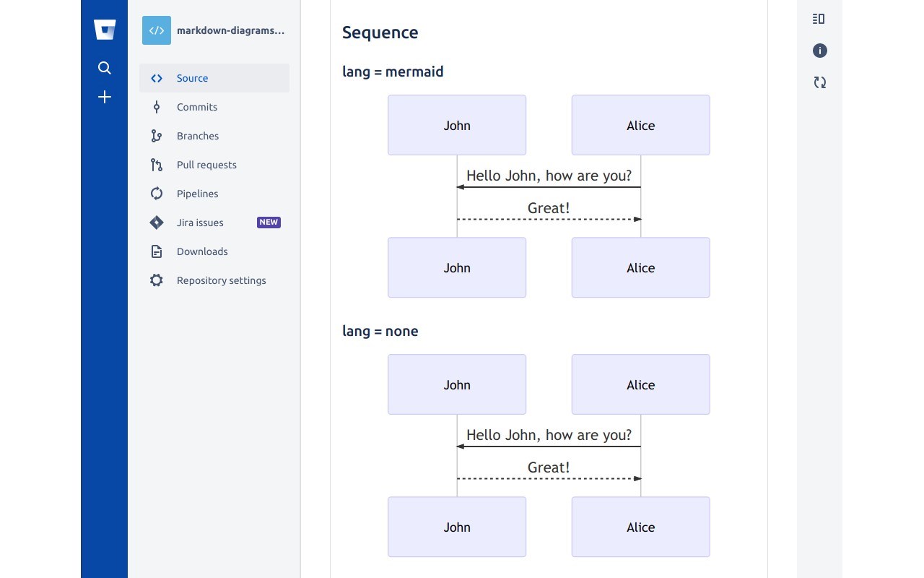Screen dimensions: 924x578
Task: Click the Alice box in the mermaid diagram
Action: (640, 125)
